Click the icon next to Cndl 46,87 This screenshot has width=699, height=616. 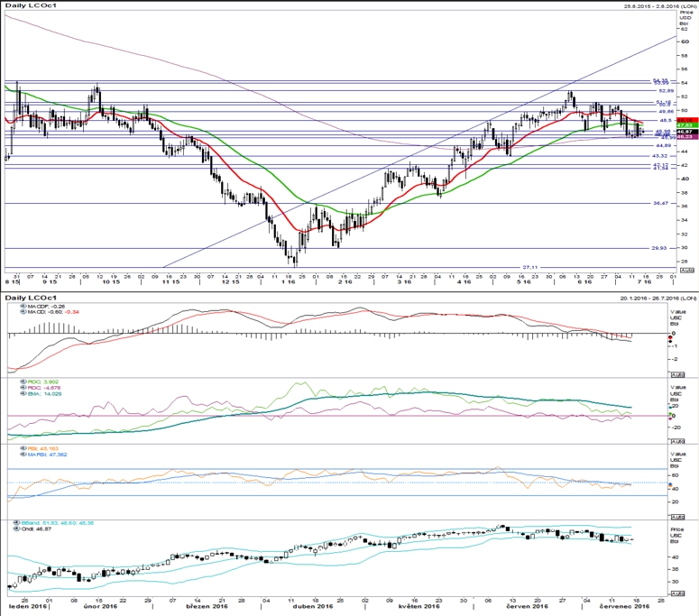coord(17,529)
